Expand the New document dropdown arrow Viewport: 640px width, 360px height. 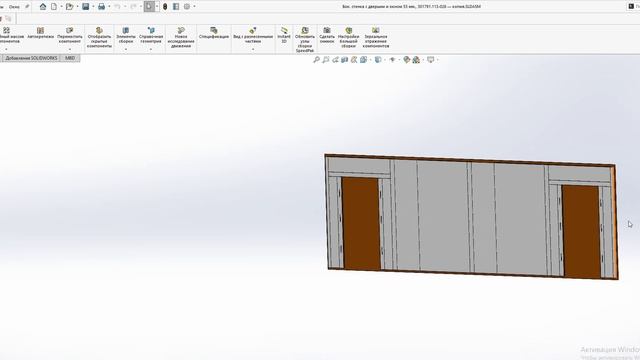click(x=61, y=7)
